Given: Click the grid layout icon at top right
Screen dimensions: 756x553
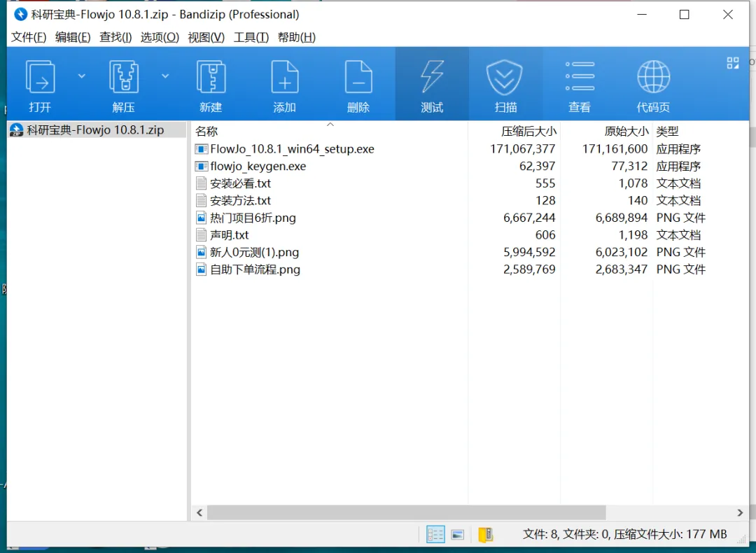Looking at the screenshot, I should click(732, 62).
